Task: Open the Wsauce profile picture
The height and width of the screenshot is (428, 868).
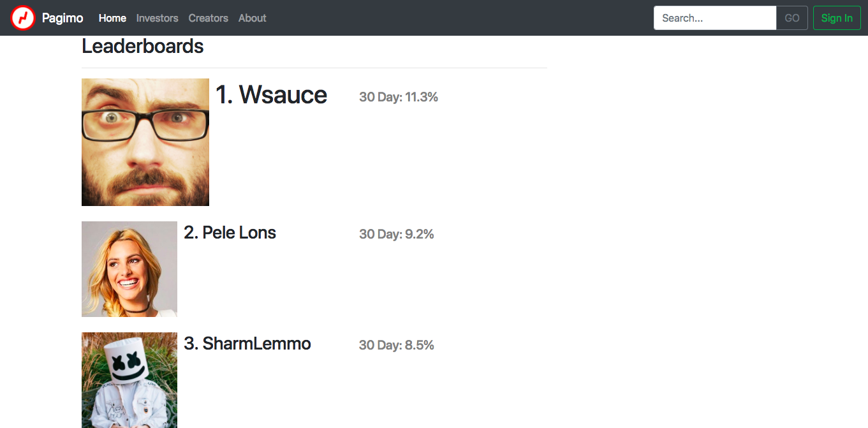Action: pyautogui.click(x=145, y=142)
